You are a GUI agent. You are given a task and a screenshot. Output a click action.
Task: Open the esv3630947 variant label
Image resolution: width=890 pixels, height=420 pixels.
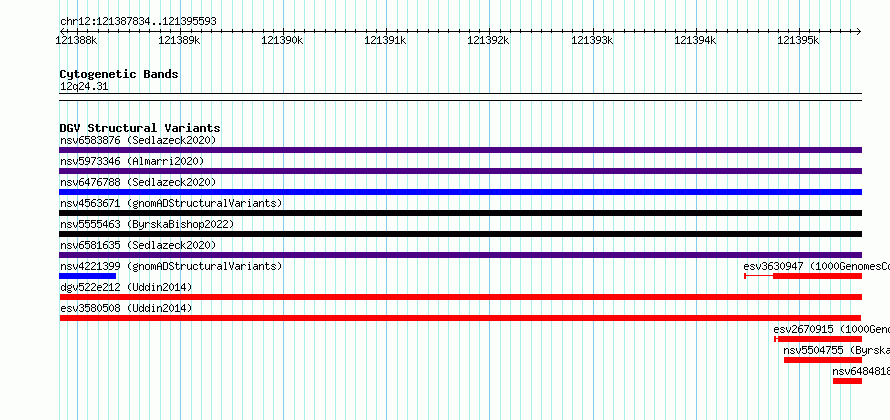click(x=816, y=266)
